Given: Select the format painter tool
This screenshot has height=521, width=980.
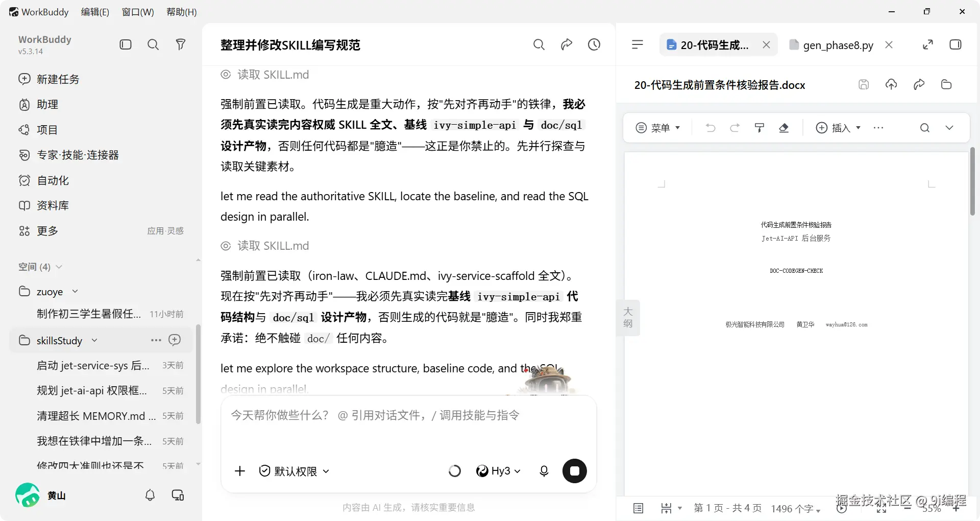Looking at the screenshot, I should coord(759,128).
